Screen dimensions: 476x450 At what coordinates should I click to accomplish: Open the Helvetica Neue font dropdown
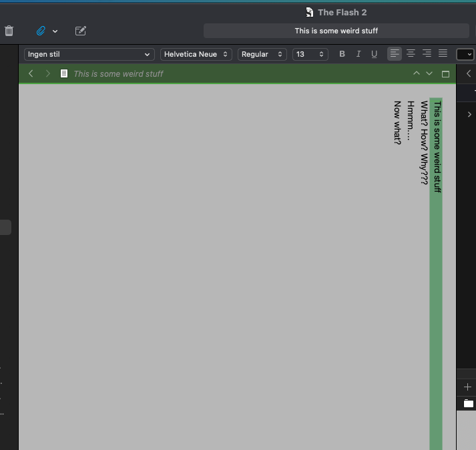coord(196,54)
